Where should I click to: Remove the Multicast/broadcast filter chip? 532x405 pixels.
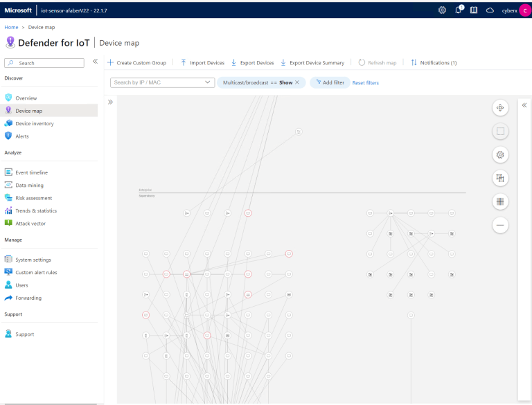pyautogui.click(x=297, y=82)
